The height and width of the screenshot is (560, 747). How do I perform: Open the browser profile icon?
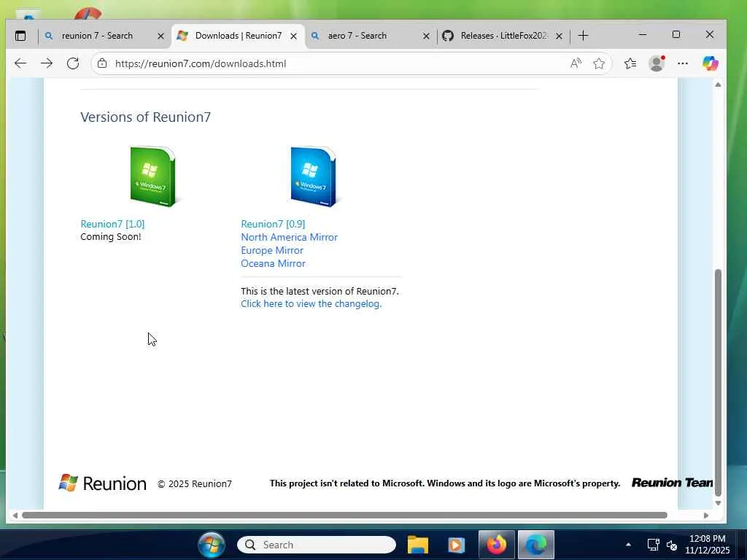click(657, 63)
